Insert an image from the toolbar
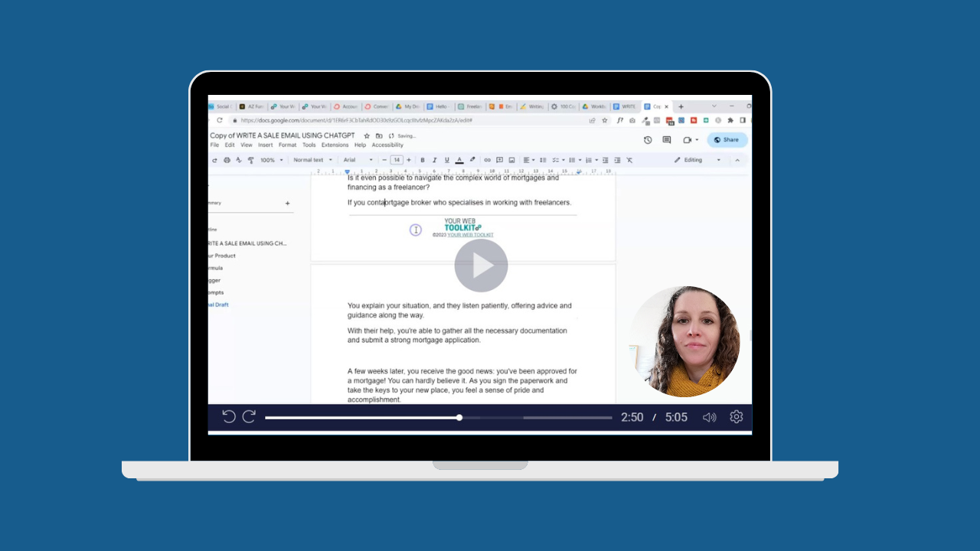Image resolution: width=980 pixels, height=551 pixels. click(x=511, y=160)
